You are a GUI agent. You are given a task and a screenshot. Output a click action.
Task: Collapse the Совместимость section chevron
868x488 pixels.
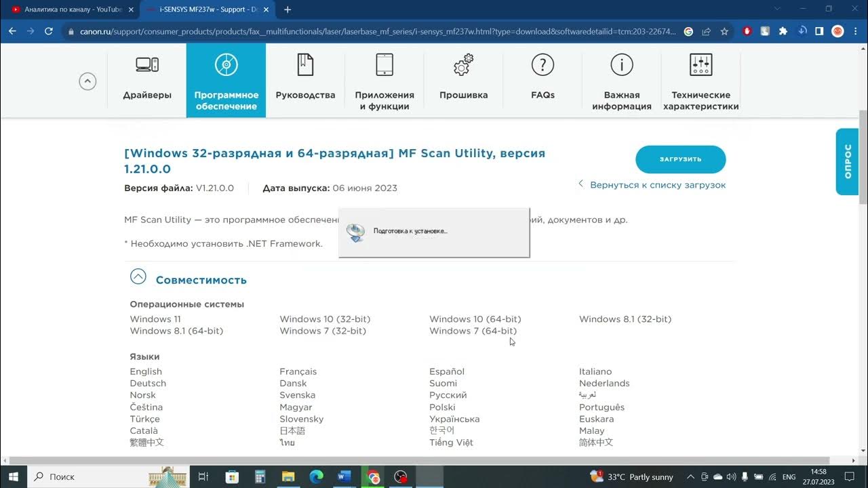[x=138, y=277]
